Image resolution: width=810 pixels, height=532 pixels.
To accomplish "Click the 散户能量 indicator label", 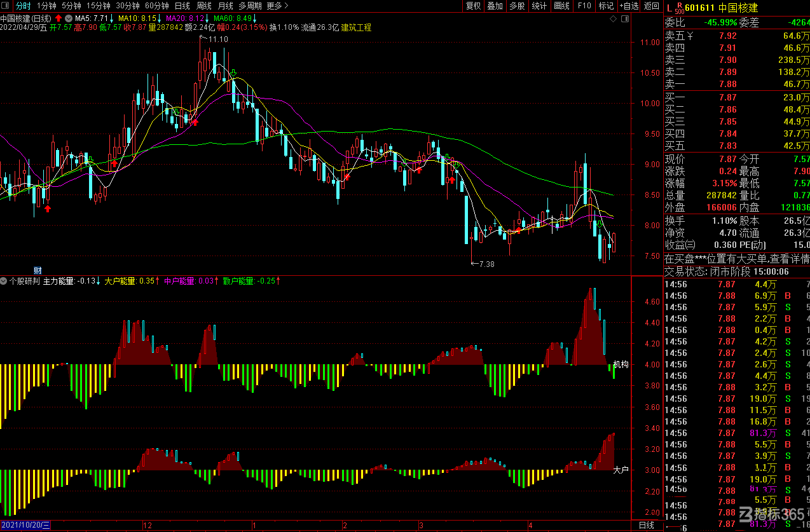I will coord(249,280).
